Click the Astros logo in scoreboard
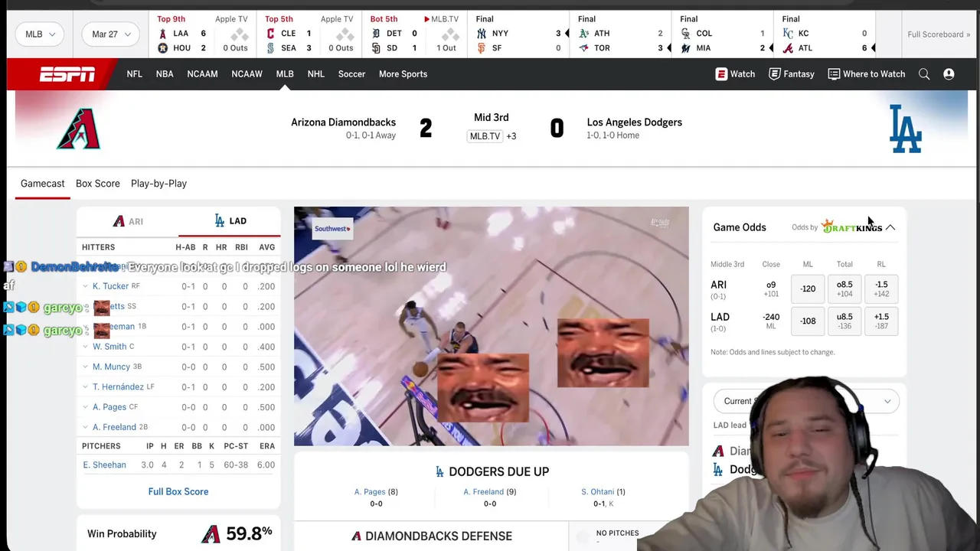The image size is (980, 551). tap(162, 48)
